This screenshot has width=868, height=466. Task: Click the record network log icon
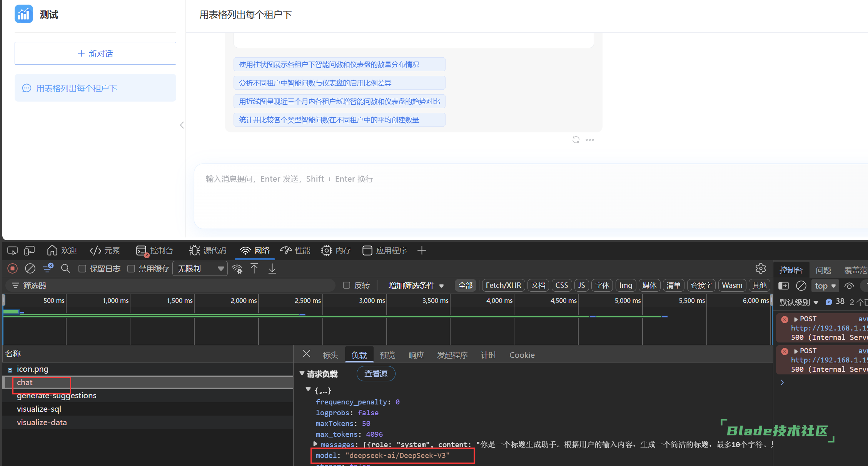pos(12,269)
